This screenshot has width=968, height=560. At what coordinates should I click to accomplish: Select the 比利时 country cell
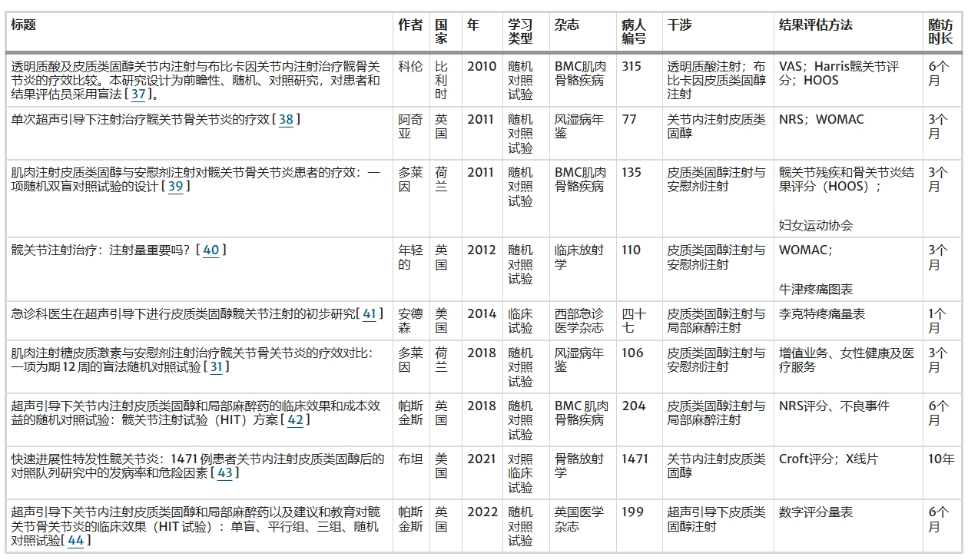[441, 80]
